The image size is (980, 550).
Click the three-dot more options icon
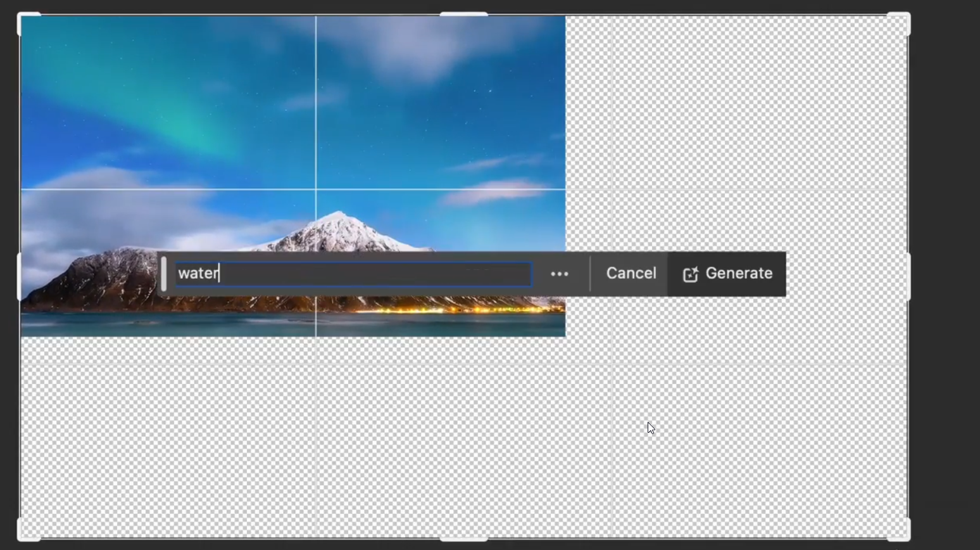(559, 274)
